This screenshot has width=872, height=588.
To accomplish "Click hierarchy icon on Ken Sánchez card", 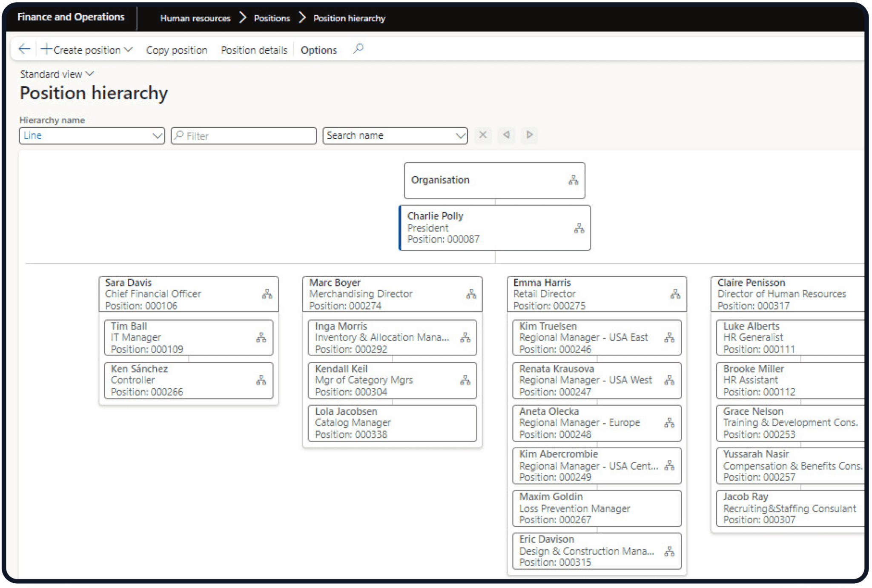I will coord(261,380).
